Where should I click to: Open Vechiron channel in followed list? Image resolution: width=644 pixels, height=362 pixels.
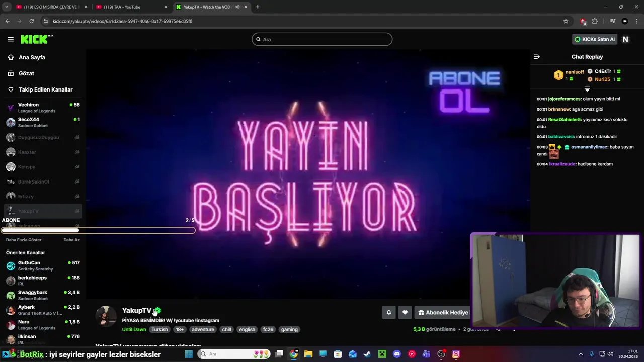43,108
